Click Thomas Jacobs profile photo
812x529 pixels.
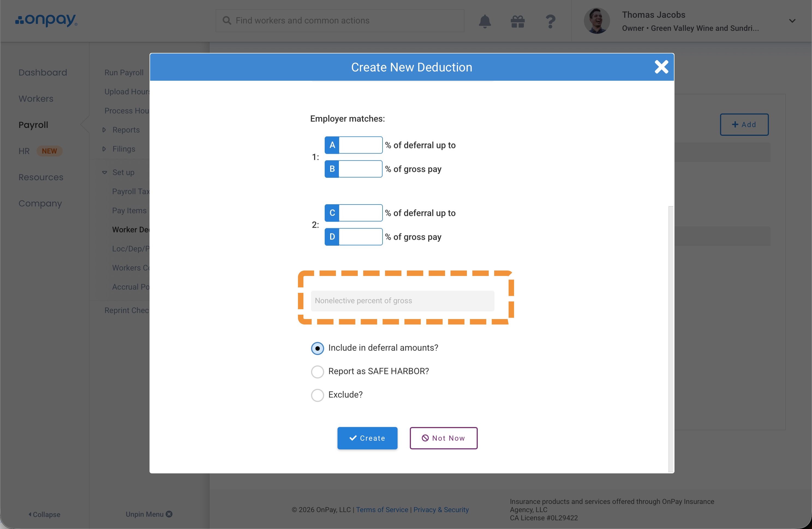pyautogui.click(x=596, y=21)
